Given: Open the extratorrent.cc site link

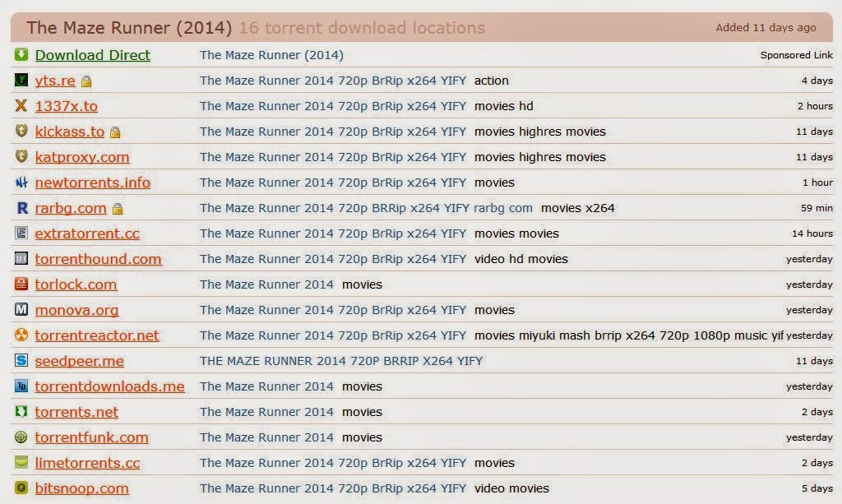Looking at the screenshot, I should click(87, 234).
